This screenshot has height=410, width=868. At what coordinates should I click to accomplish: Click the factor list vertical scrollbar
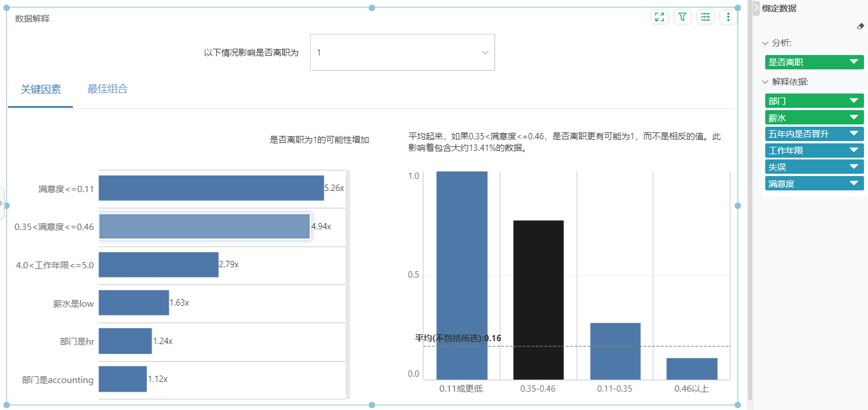click(348, 284)
